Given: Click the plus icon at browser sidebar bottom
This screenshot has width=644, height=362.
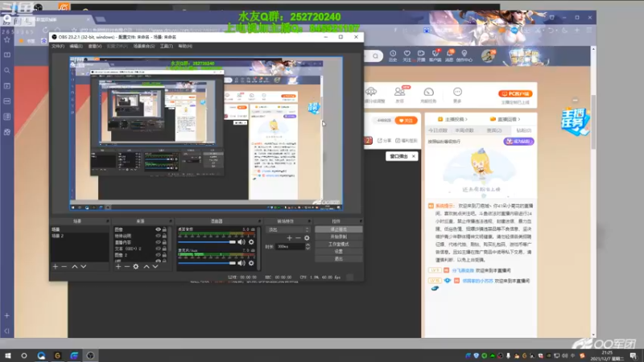Looking at the screenshot, I should pos(7,315).
